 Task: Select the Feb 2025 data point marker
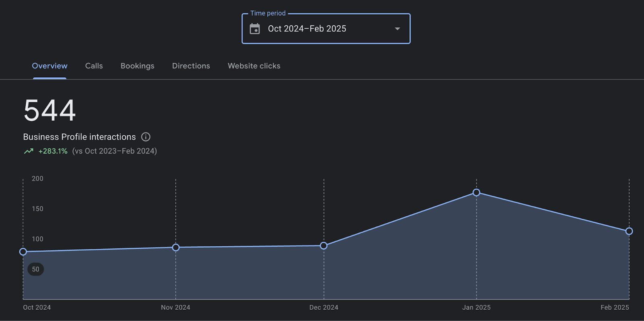629,231
